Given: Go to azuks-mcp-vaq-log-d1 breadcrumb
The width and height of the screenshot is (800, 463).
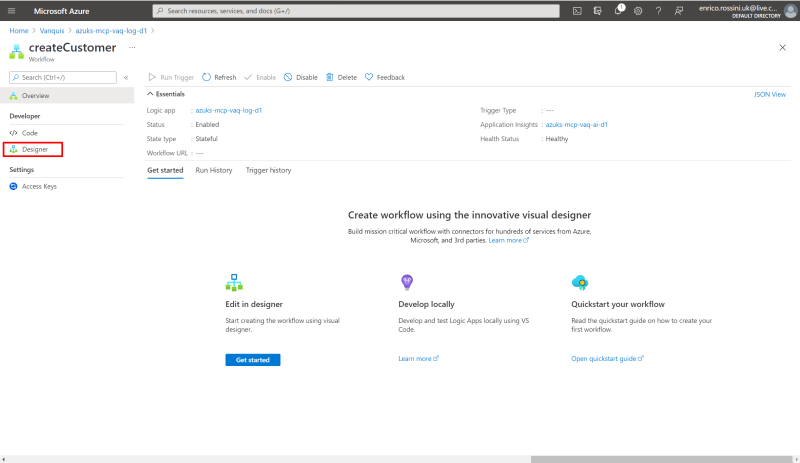Looking at the screenshot, I should tap(111, 31).
